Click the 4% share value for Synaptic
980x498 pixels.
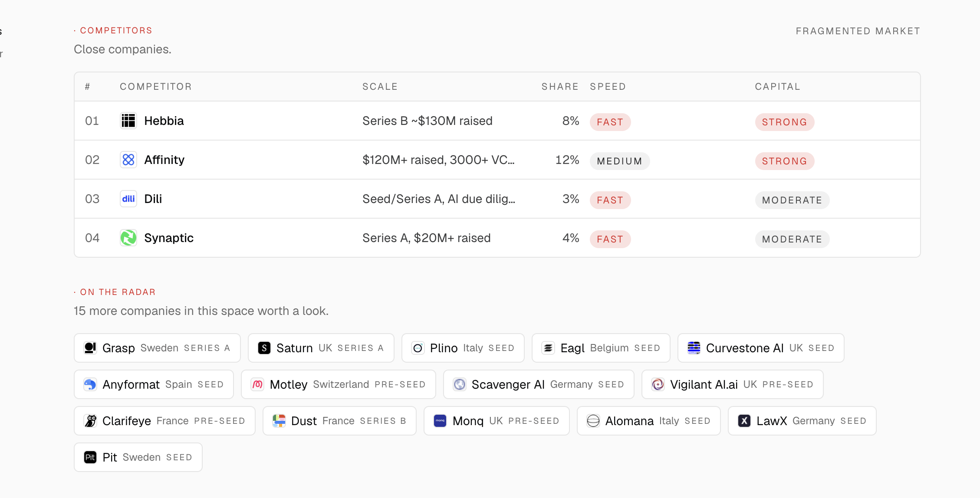pyautogui.click(x=571, y=238)
